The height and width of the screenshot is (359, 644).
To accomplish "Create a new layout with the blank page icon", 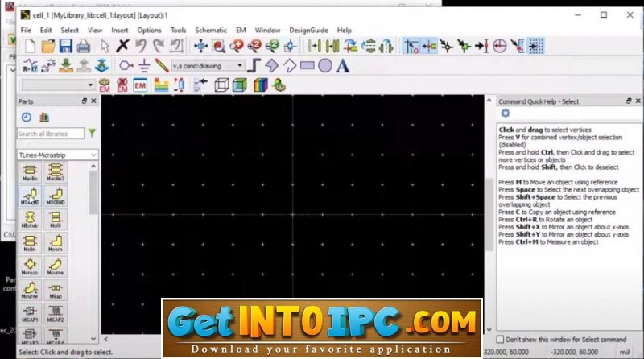I will [x=30, y=46].
